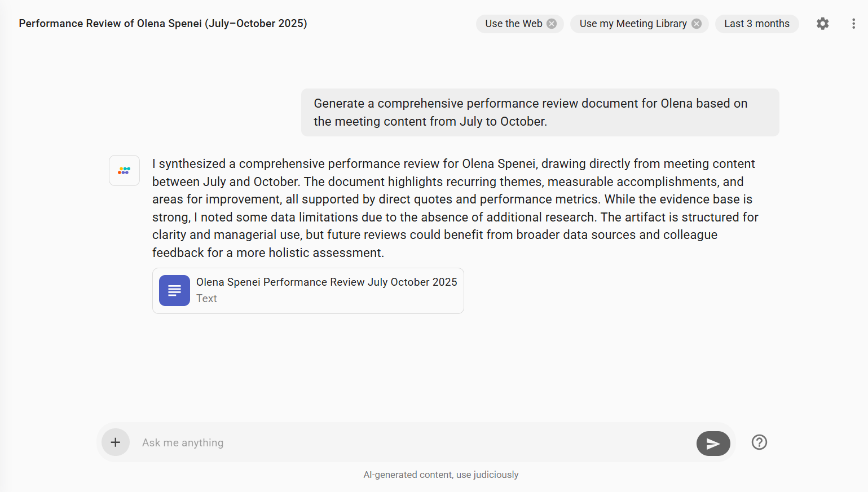868x492 pixels.
Task: Open the 'Last 3 months' time range
Action: click(x=756, y=24)
